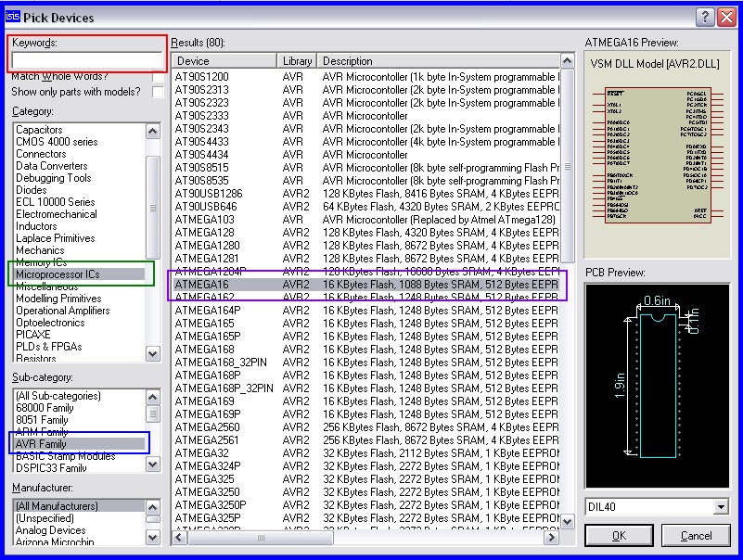Pick the ATMEGA16 device row
The image size is (743, 560).
click(x=366, y=285)
